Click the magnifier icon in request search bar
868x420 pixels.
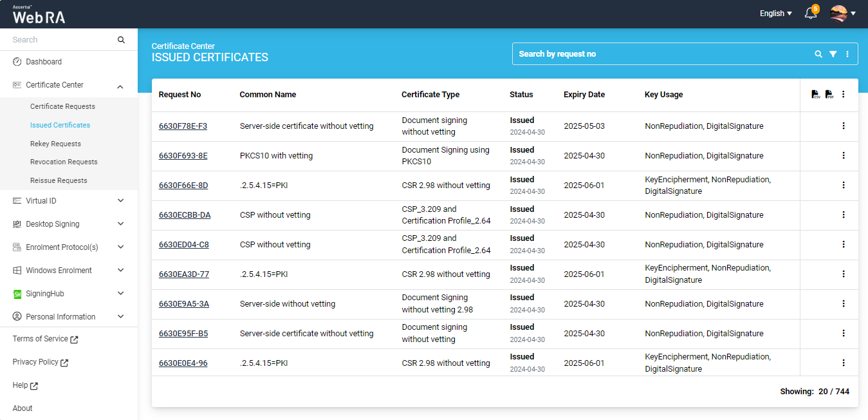(818, 54)
